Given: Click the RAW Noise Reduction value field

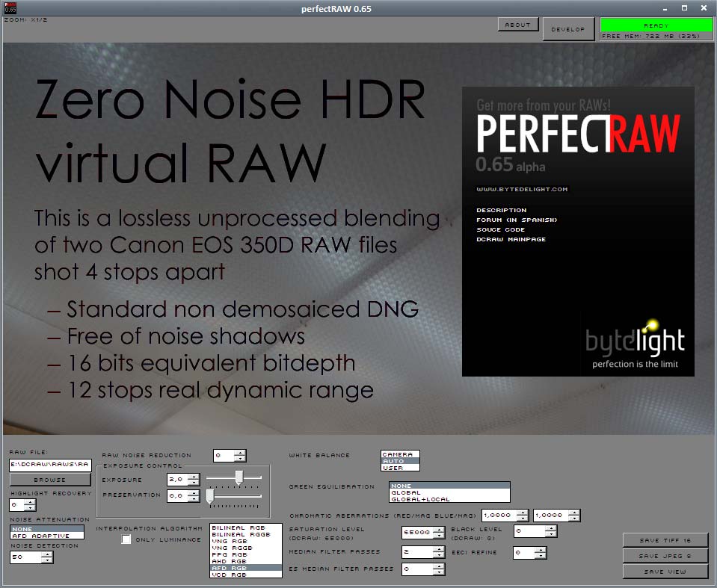Looking at the screenshot, I should tap(224, 456).
